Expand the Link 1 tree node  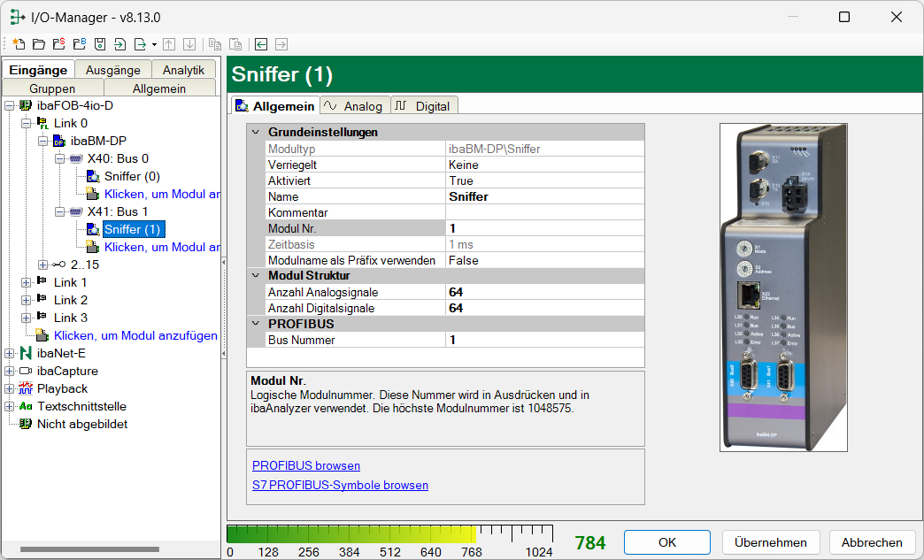click(26, 282)
